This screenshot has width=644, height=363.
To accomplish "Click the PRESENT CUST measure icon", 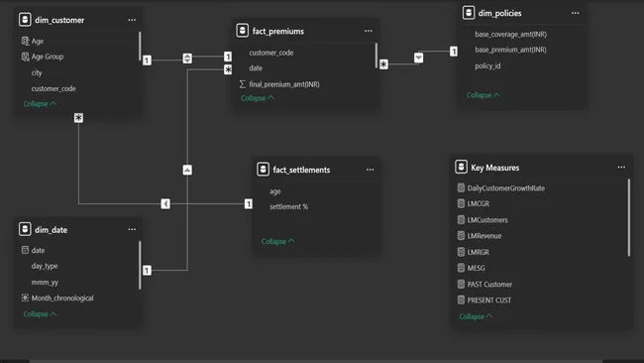I will point(461,300).
